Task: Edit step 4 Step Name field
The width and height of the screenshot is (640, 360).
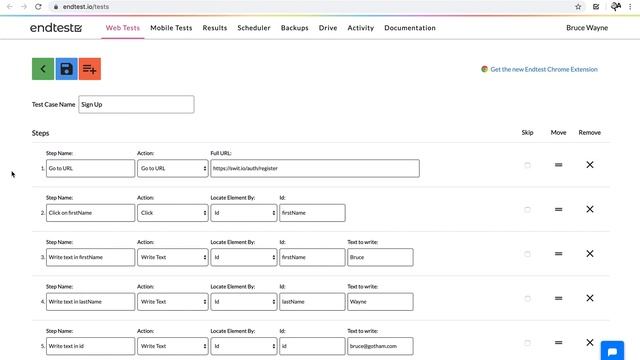Action: pyautogui.click(x=90, y=302)
